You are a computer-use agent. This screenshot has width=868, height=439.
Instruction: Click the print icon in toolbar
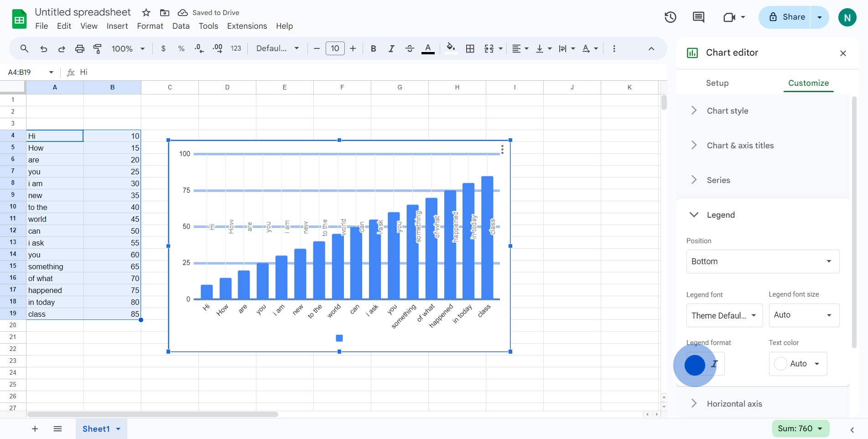(x=80, y=49)
